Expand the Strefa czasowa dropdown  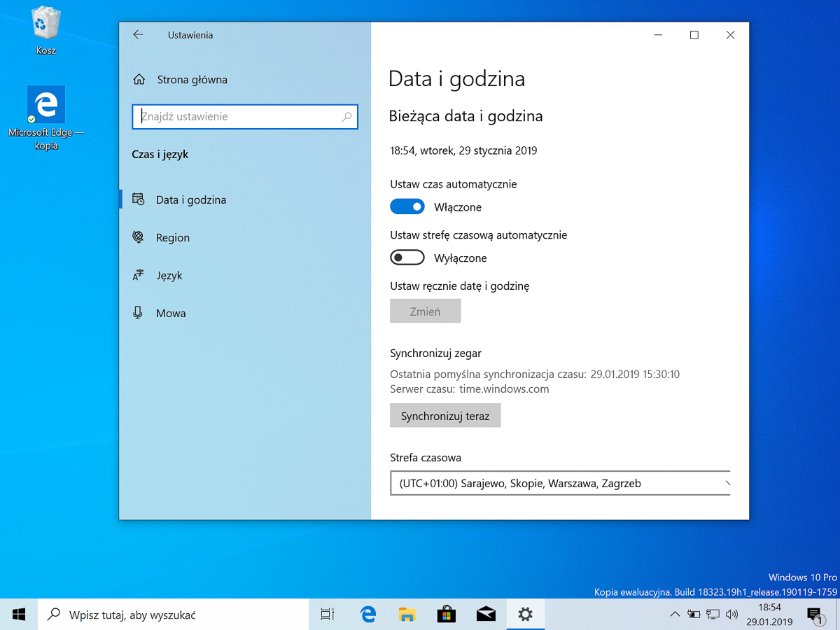click(560, 483)
